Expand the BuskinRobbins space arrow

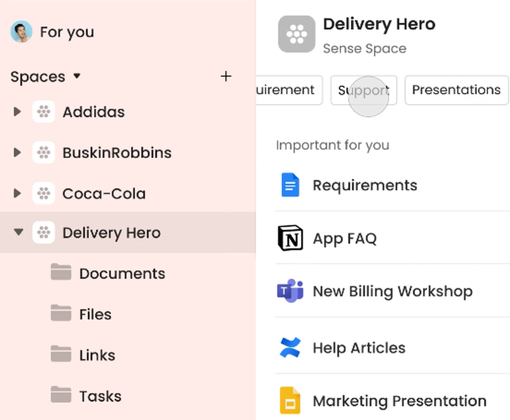tap(17, 152)
